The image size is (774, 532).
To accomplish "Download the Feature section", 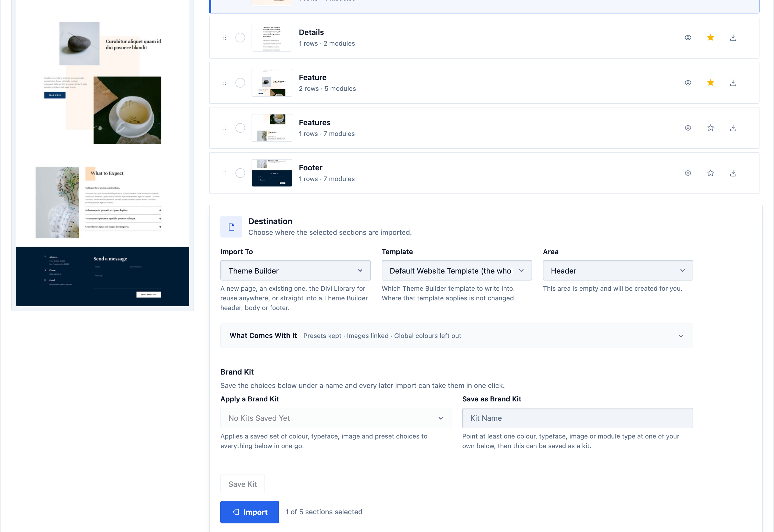I will (733, 83).
